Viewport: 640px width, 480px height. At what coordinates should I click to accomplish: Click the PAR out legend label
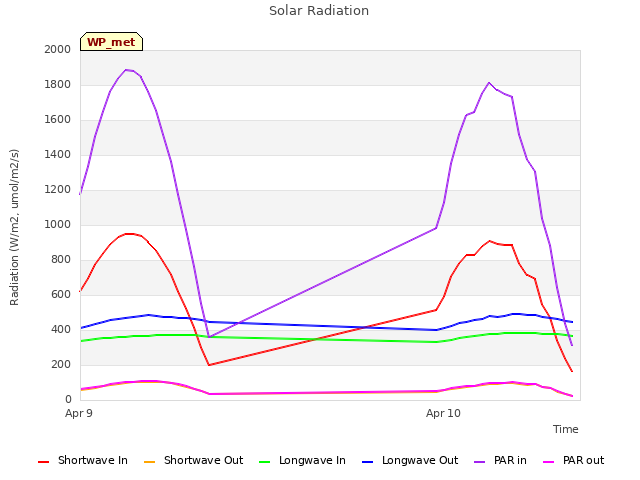tap(583, 460)
